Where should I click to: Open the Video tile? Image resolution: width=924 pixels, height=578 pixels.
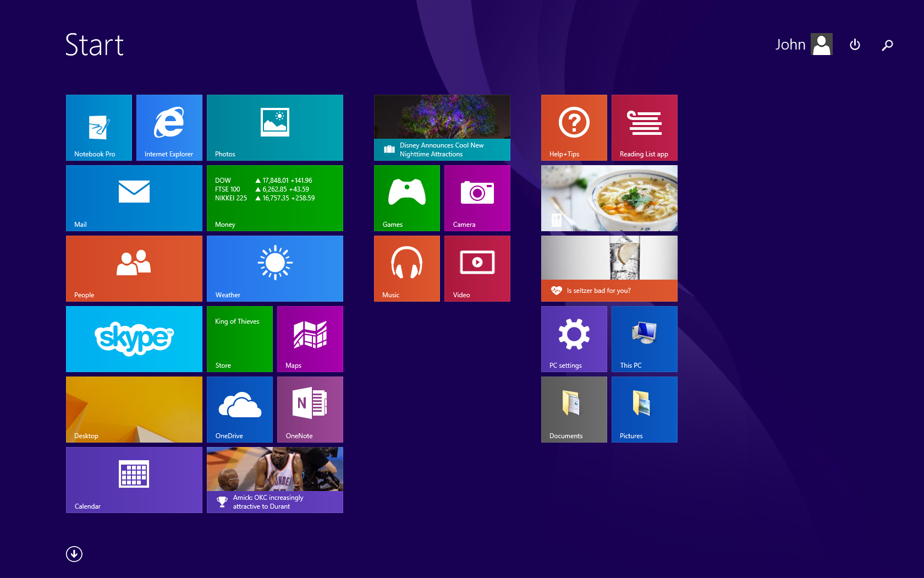477,269
